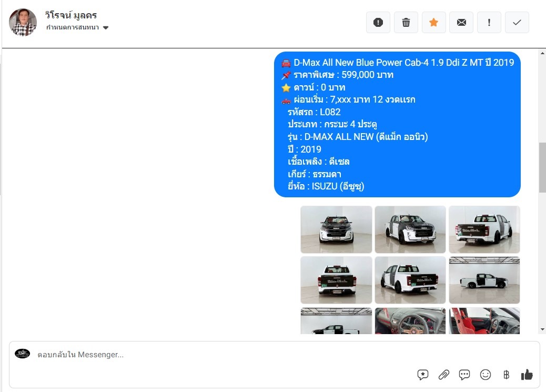
Task: Click the 'รหัสรถ : L082' line
Action: pos(314,112)
